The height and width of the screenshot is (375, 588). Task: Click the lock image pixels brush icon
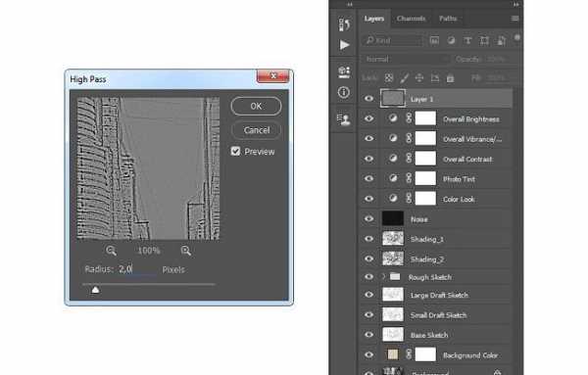404,78
